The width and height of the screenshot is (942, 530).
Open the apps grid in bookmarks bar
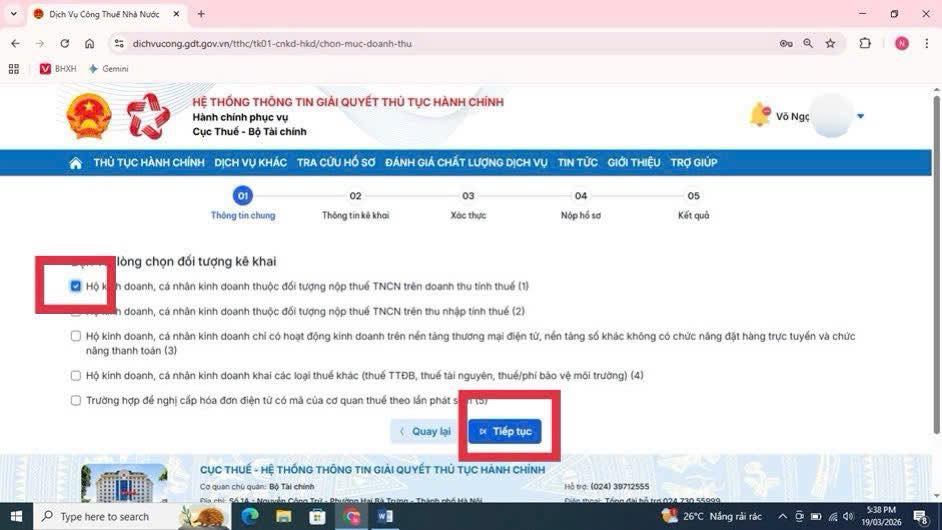coord(14,69)
